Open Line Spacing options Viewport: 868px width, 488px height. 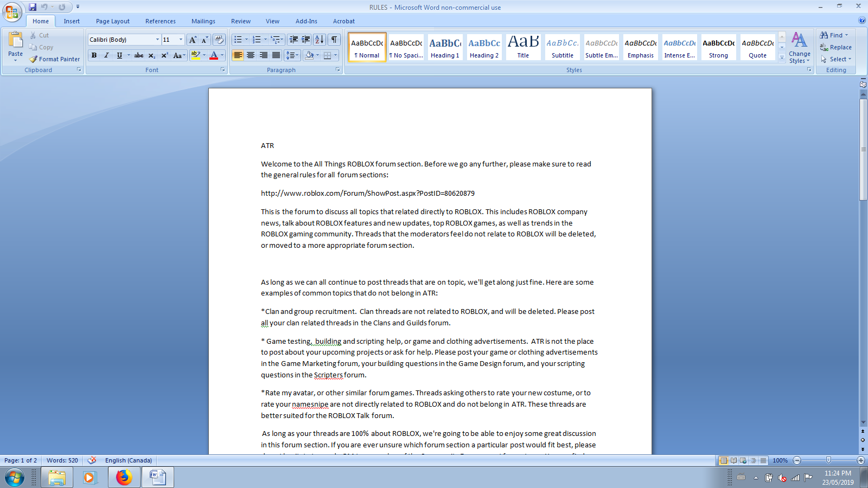pyautogui.click(x=292, y=55)
